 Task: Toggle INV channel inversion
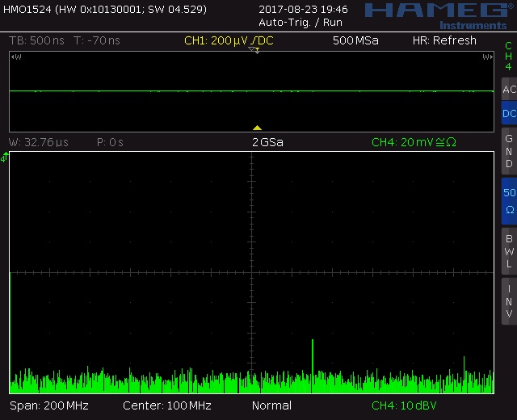pyautogui.click(x=508, y=301)
